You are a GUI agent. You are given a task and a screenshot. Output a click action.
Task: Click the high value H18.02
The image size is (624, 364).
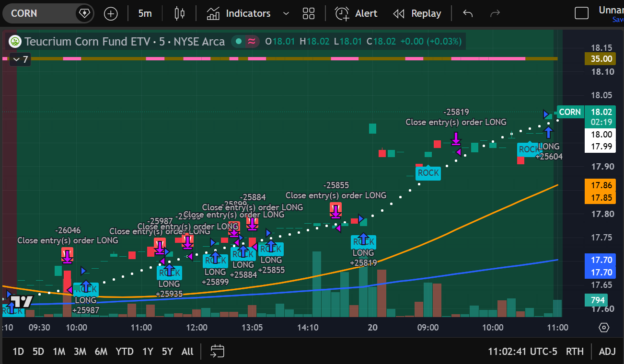[x=314, y=42]
